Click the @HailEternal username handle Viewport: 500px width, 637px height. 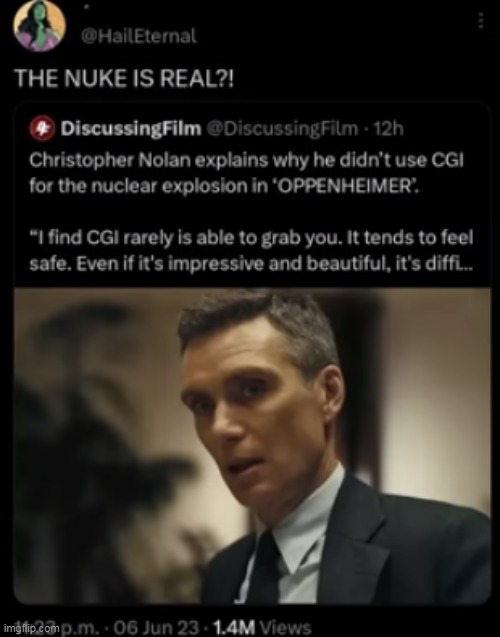click(x=139, y=36)
